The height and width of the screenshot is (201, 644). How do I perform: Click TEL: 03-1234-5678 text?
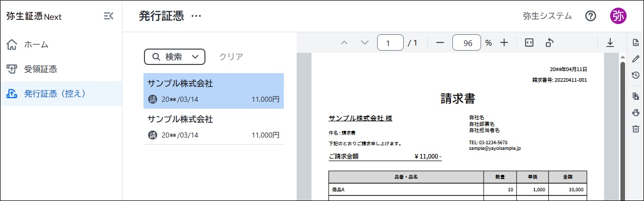[488, 142]
